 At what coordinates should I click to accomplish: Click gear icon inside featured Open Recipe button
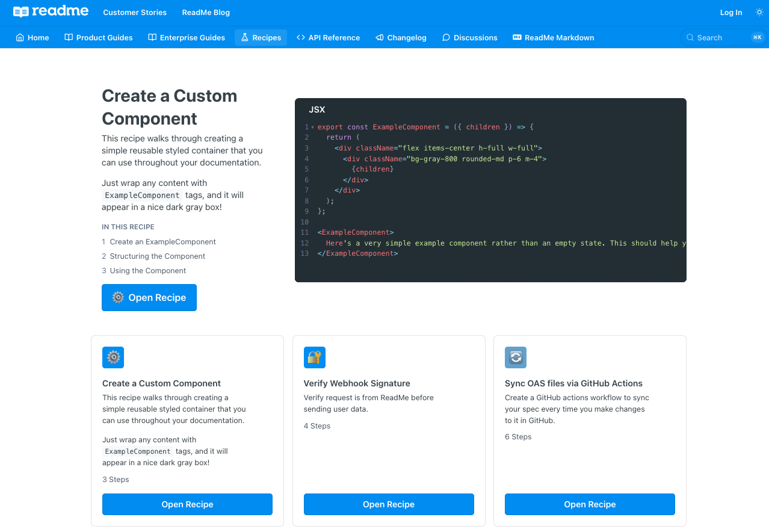[x=118, y=297]
